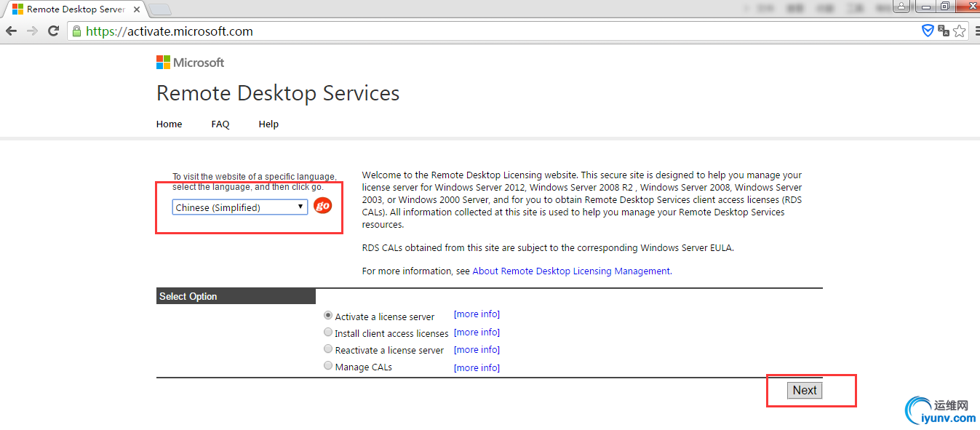This screenshot has height=430, width=980.
Task: Click the Next button
Action: point(805,391)
